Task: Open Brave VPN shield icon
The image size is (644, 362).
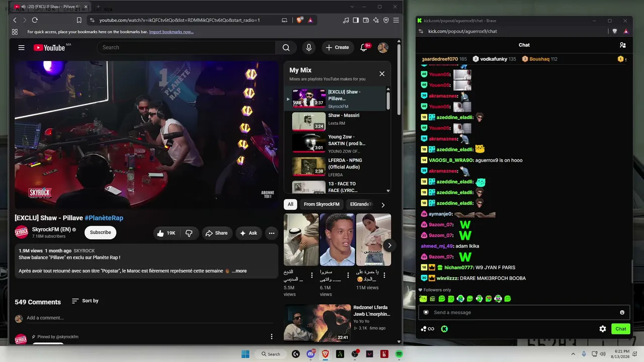Action: click(x=386, y=20)
